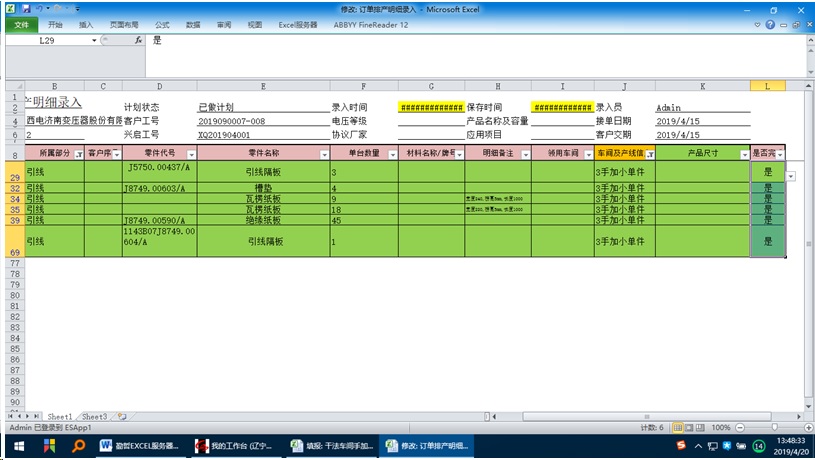The image size is (815, 460).
Task: Switch to the Sheet3 worksheet tab
Action: 94,416
